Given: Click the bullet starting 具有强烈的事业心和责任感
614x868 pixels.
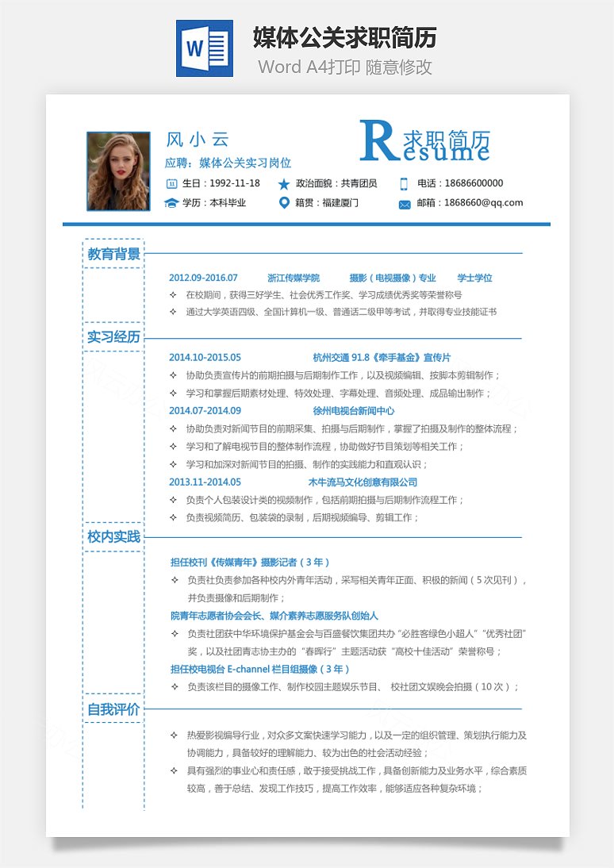Looking at the screenshot, I should tap(349, 779).
